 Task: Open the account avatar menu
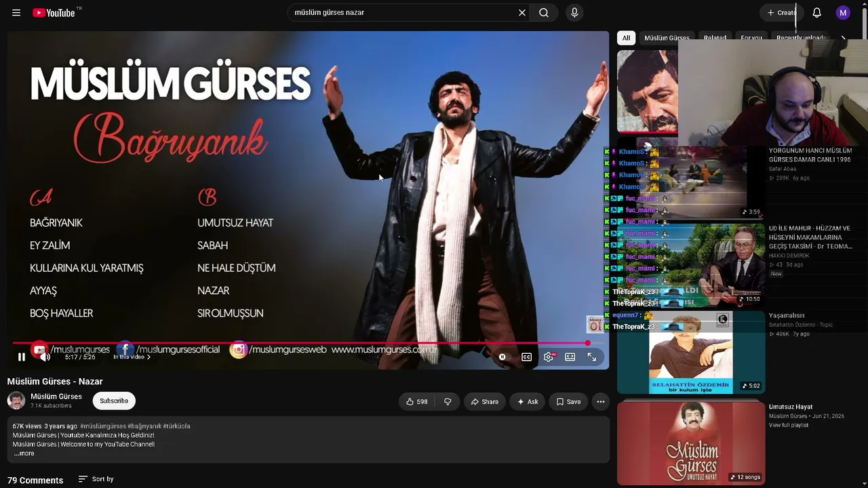[x=843, y=13]
